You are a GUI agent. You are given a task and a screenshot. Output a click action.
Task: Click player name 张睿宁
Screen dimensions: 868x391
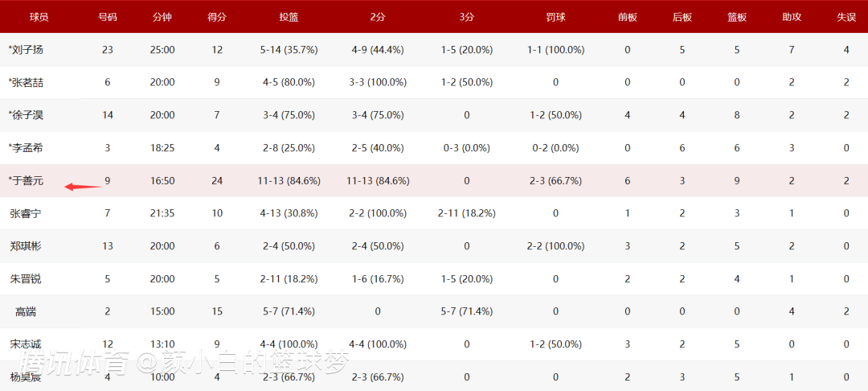click(x=27, y=213)
